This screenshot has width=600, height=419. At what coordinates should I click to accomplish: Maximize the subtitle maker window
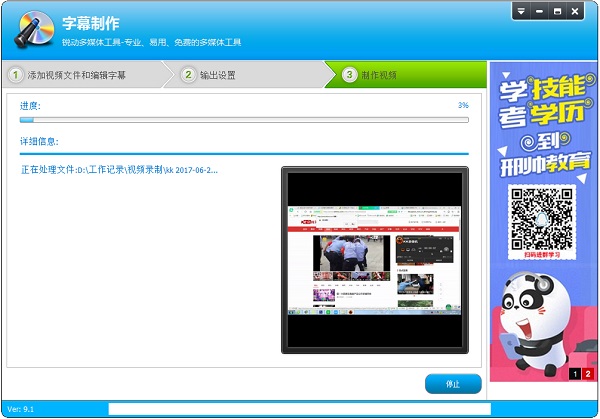pyautogui.click(x=557, y=11)
